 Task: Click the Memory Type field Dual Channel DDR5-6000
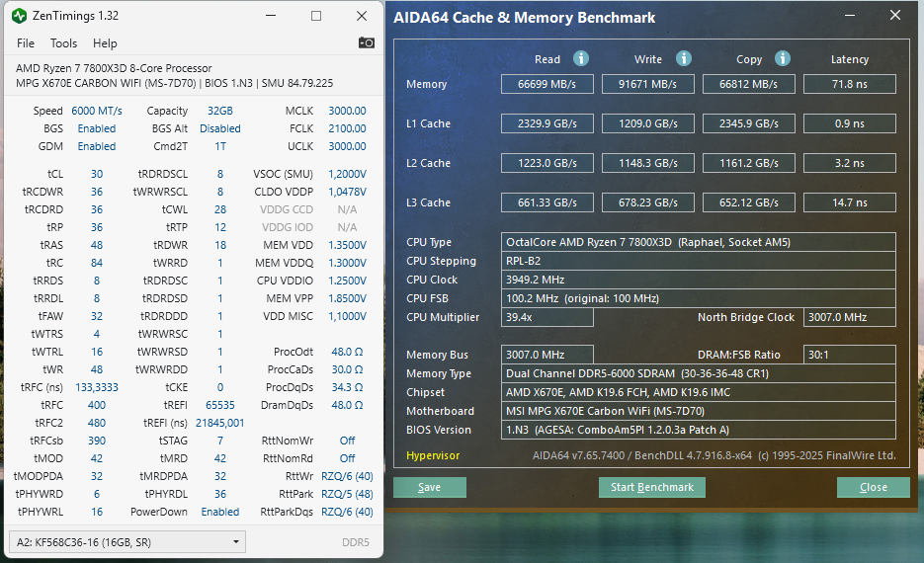699,373
